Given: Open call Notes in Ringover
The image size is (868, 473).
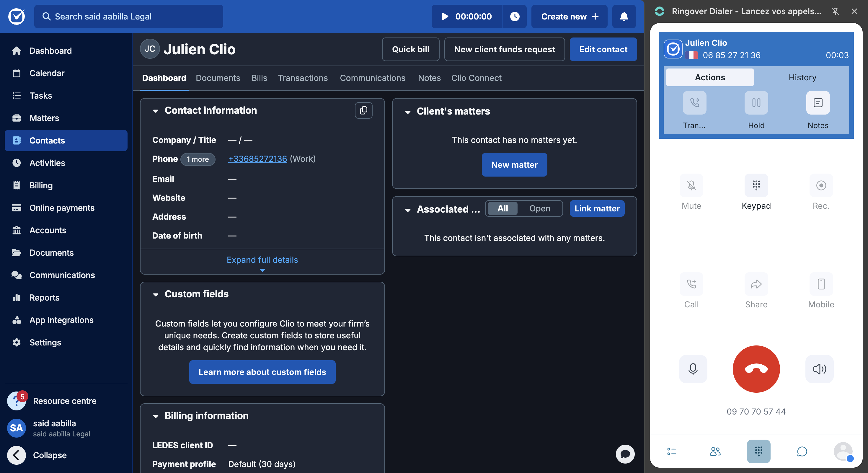Looking at the screenshot, I should 818,103.
